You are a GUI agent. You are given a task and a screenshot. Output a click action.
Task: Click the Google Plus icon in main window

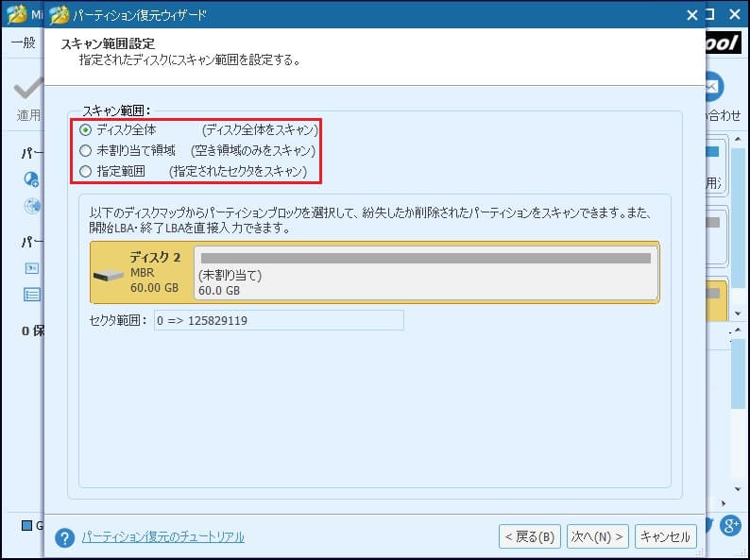coord(731,526)
